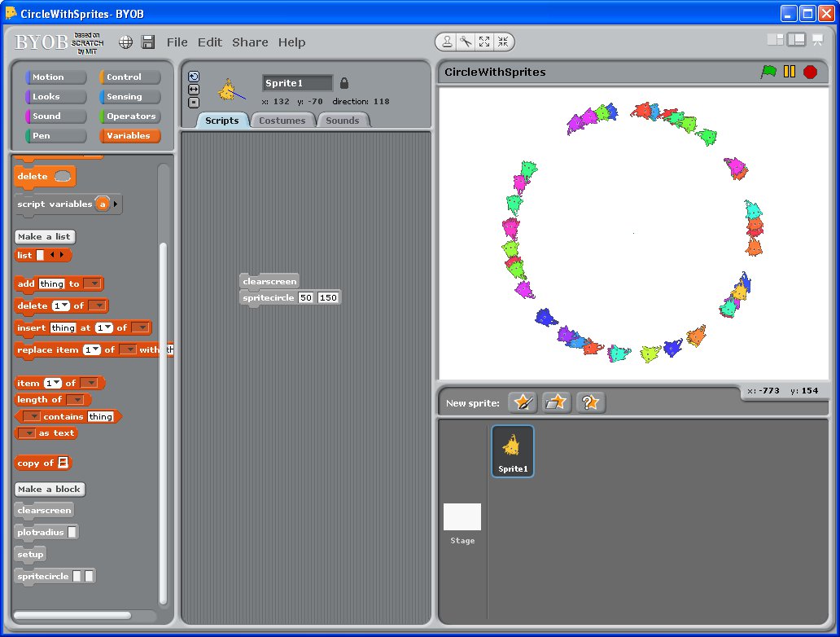The height and width of the screenshot is (637, 840).
Task: Click the palette vertical scrollbar
Action: 163,424
